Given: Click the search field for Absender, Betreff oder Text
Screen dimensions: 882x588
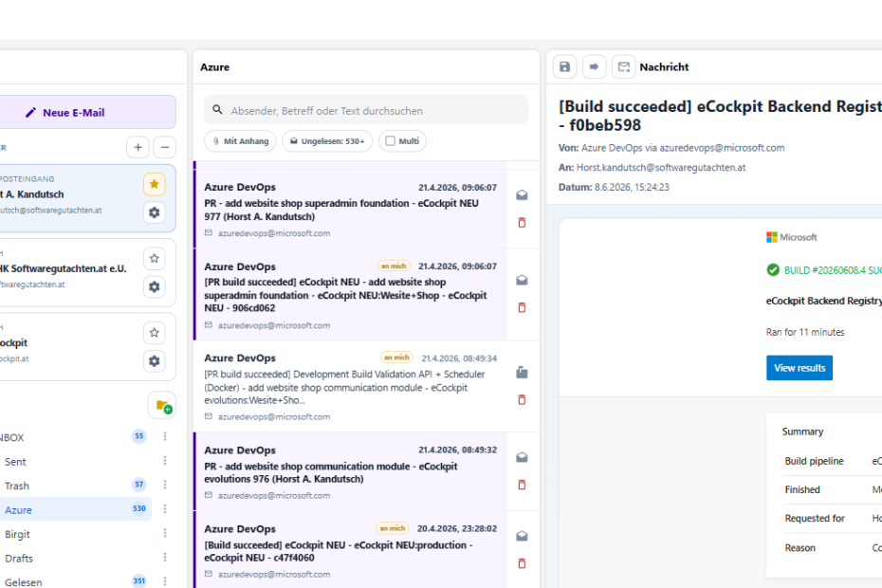Looking at the screenshot, I should [366, 110].
